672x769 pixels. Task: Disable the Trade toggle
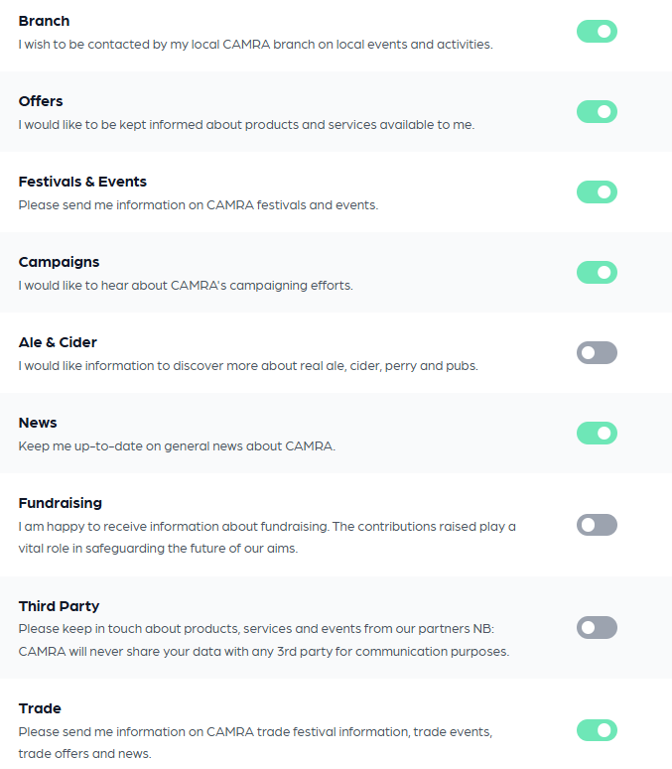click(597, 731)
